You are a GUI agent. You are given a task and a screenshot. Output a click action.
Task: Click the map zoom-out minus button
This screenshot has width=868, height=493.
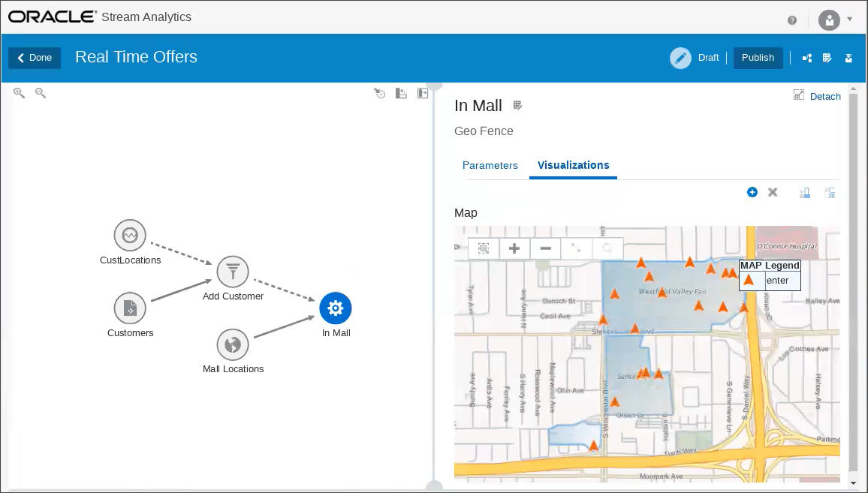(546, 248)
